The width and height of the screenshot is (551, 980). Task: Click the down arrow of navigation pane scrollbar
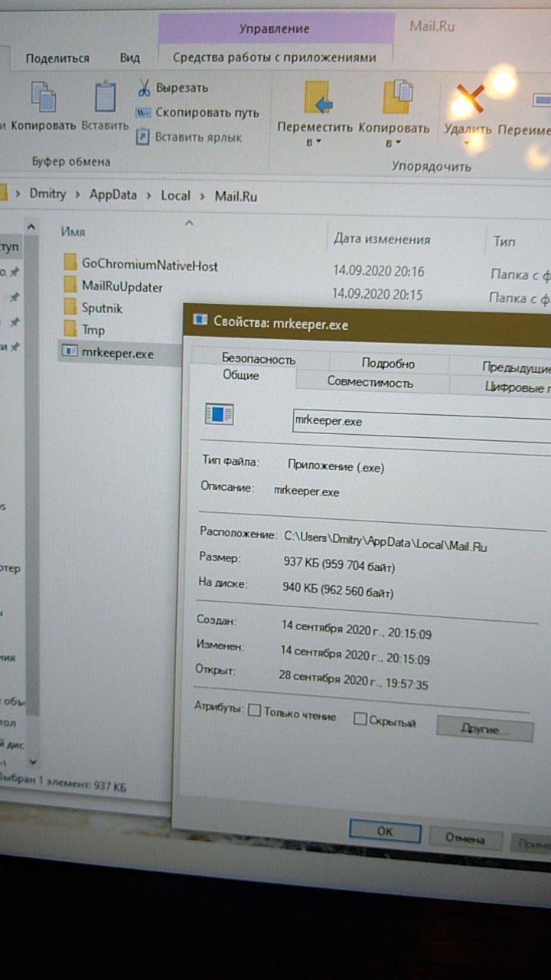[x=32, y=763]
